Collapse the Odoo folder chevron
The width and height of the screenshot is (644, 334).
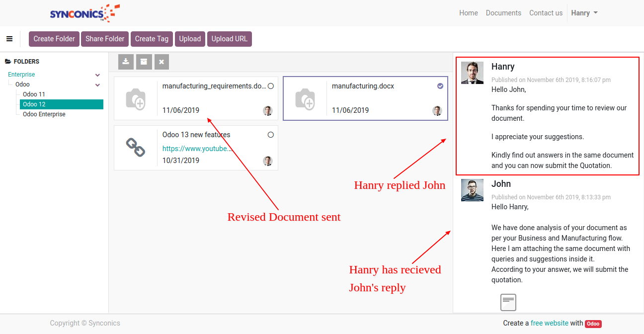pos(98,85)
